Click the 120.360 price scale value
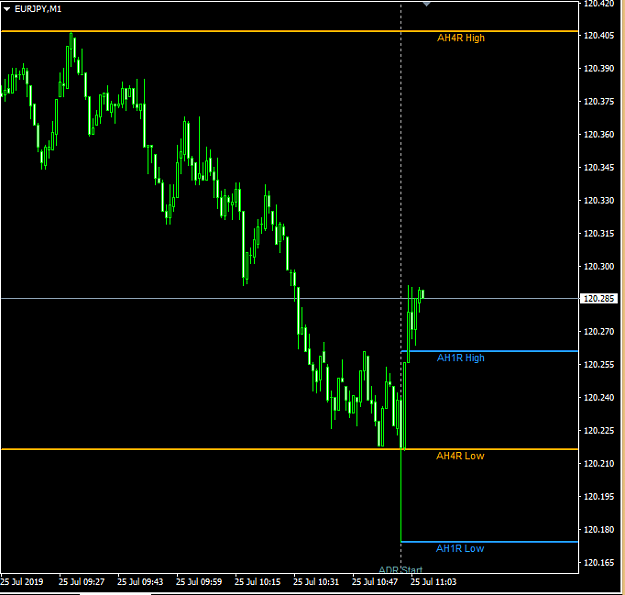 click(x=599, y=135)
